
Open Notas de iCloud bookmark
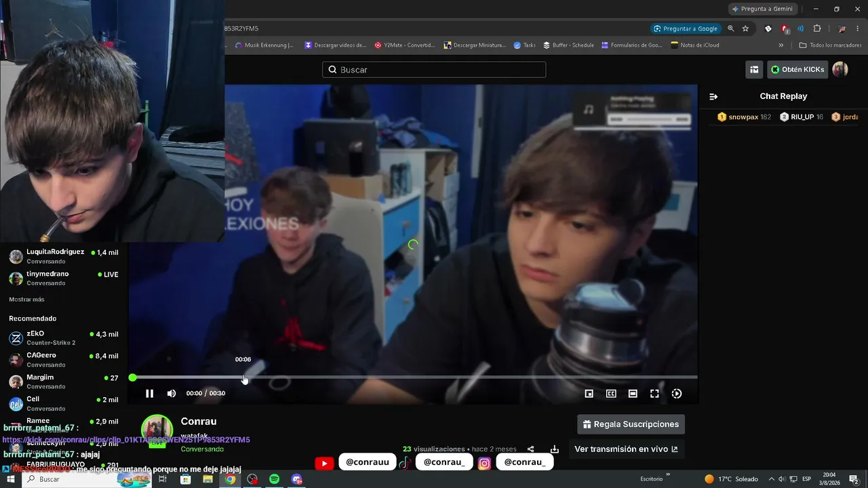click(694, 45)
